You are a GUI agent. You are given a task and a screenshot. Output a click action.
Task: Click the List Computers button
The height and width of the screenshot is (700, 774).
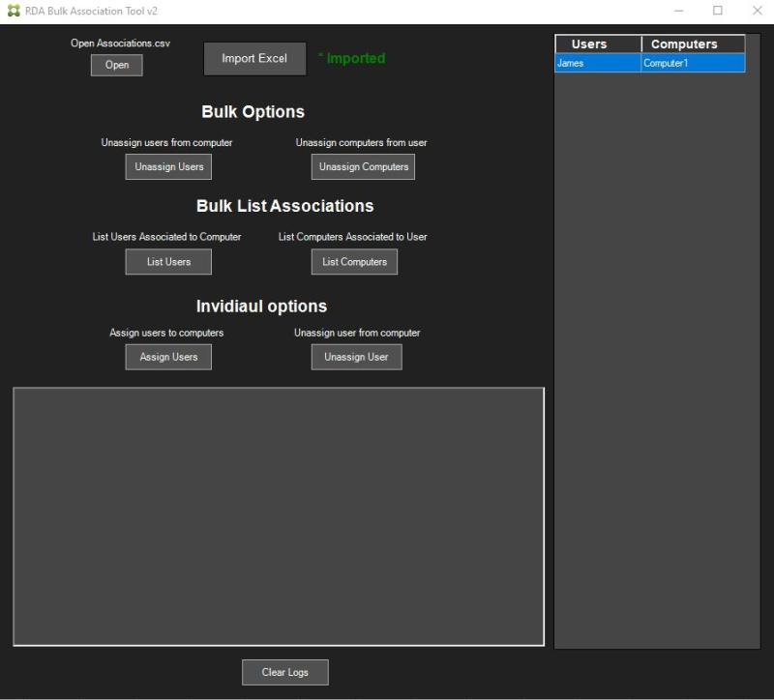[354, 261]
